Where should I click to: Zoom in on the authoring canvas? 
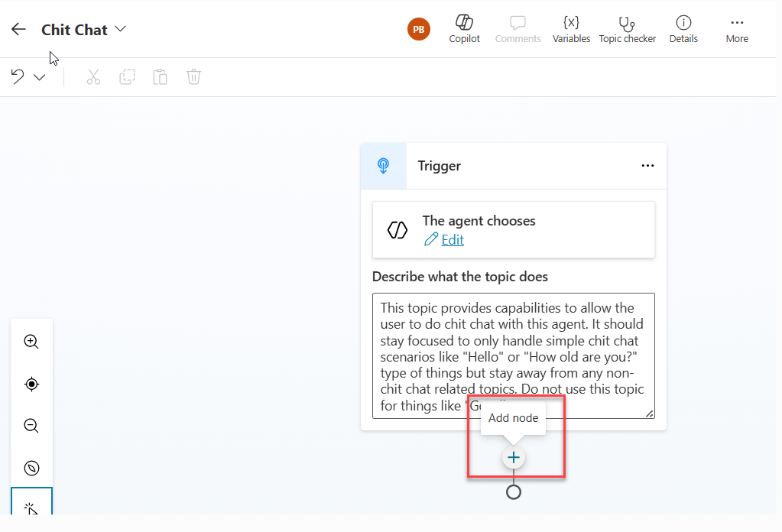click(31, 342)
